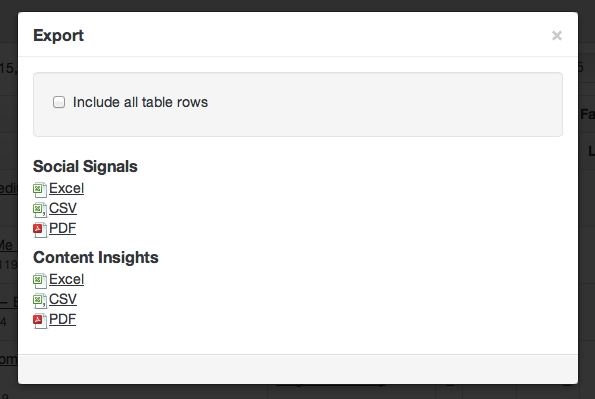Enable the Include all table rows checkbox
This screenshot has height=399, width=595.
pyautogui.click(x=59, y=102)
